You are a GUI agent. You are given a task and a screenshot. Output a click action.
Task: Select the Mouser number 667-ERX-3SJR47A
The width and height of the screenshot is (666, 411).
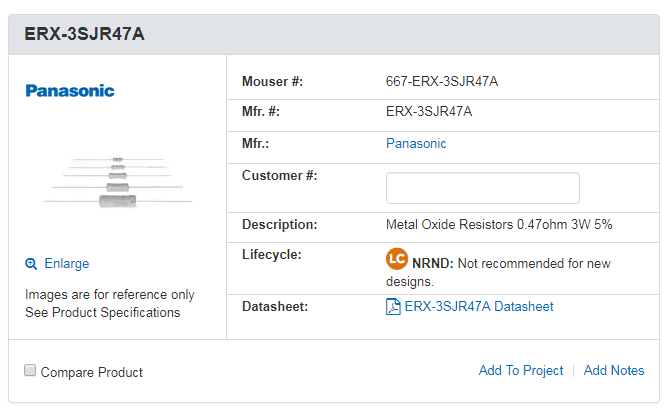pyautogui.click(x=442, y=81)
